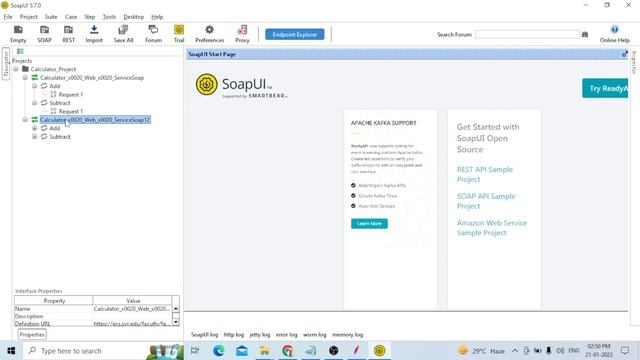Viewport: 640px width, 360px height.
Task: Click the Search Forum input field
Action: point(527,35)
